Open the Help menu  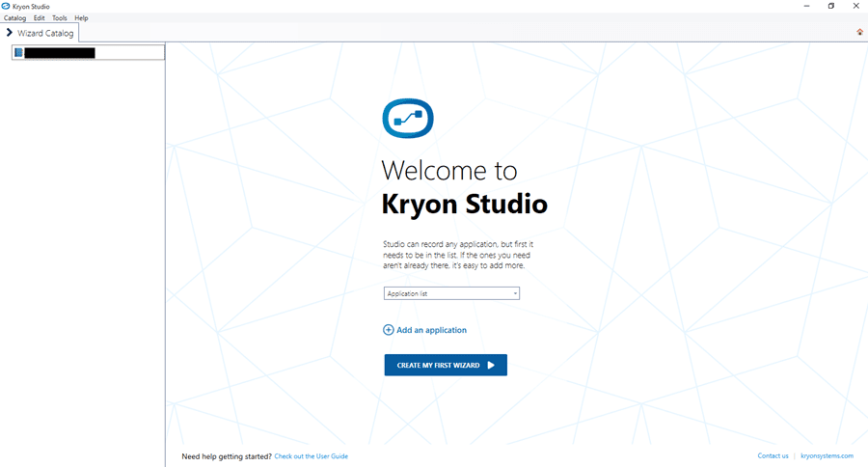pos(81,18)
